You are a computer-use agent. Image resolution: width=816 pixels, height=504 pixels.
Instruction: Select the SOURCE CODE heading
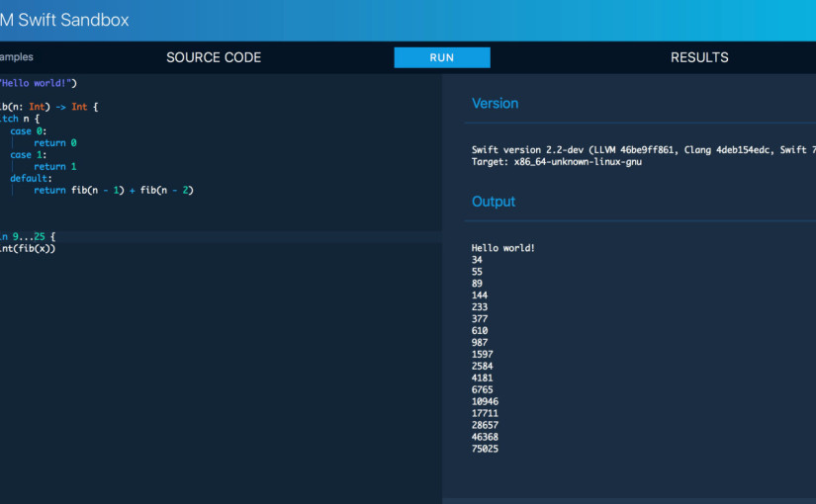tap(214, 57)
